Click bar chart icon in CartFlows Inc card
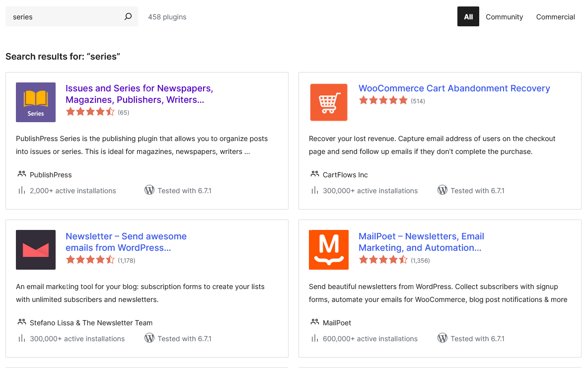The width and height of the screenshot is (588, 368). click(x=315, y=191)
